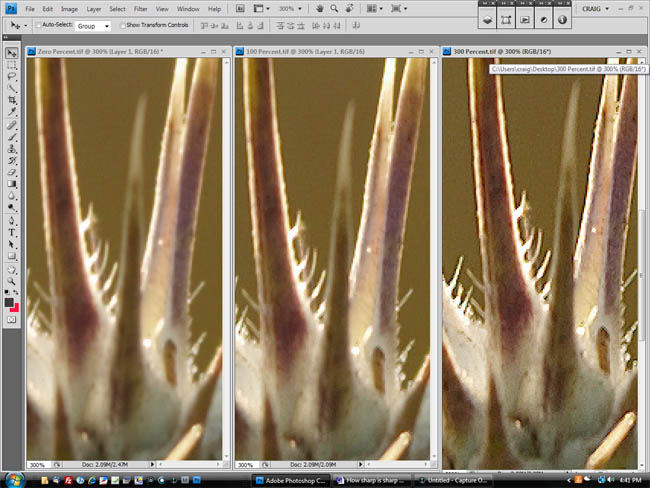Select the Healing Brush tool
650x488 pixels.
[x=12, y=125]
